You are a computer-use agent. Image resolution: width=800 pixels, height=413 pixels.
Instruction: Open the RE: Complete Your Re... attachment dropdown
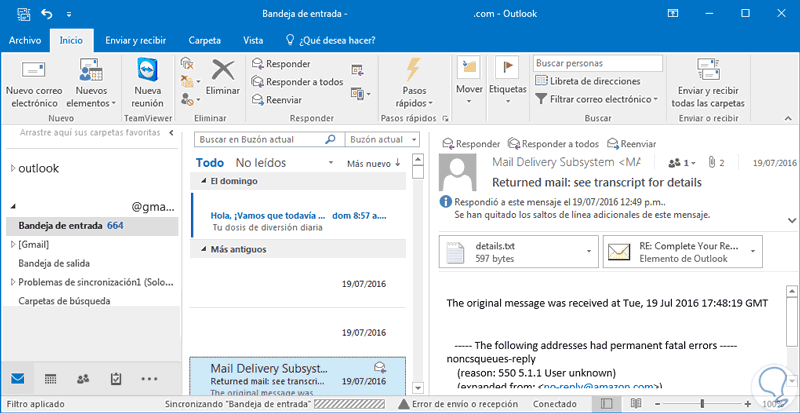pos(753,252)
